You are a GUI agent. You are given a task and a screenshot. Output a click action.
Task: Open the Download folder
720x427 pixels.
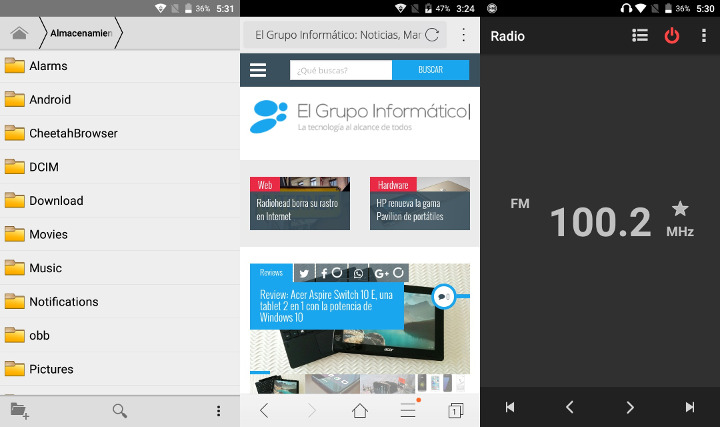point(120,201)
